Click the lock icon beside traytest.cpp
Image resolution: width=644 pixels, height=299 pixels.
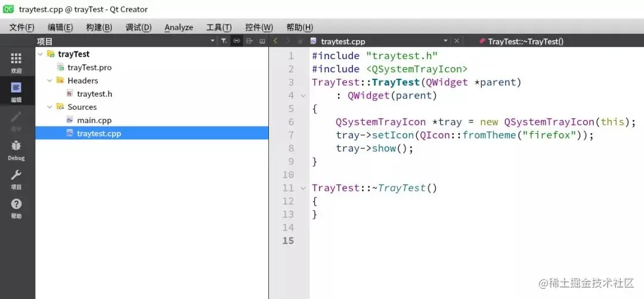[x=300, y=41]
